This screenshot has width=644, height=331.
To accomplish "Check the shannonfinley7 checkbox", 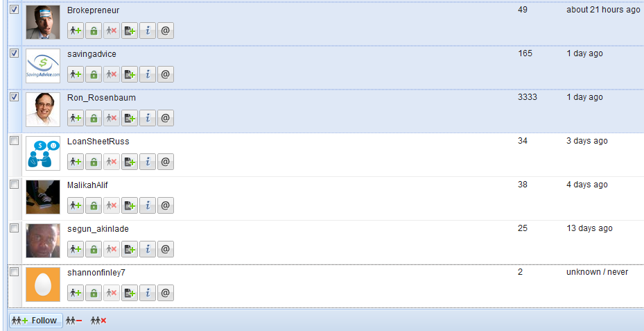I will point(15,272).
